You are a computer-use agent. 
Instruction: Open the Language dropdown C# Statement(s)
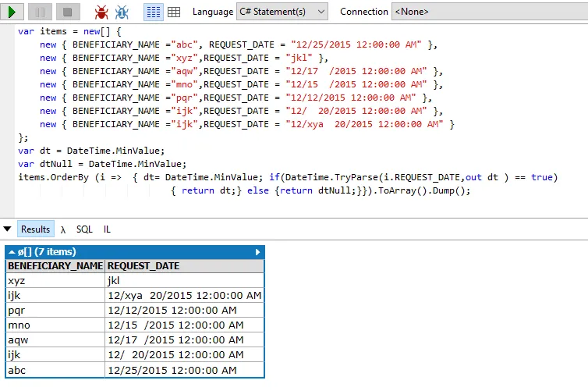click(x=282, y=12)
